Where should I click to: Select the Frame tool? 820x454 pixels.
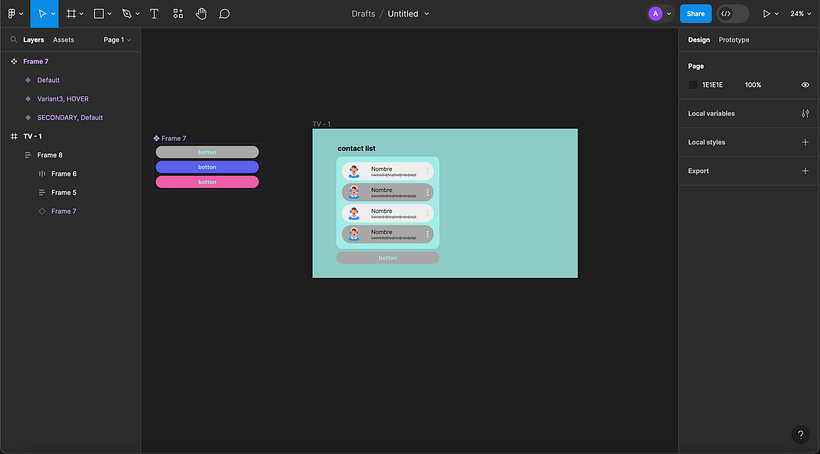point(72,14)
